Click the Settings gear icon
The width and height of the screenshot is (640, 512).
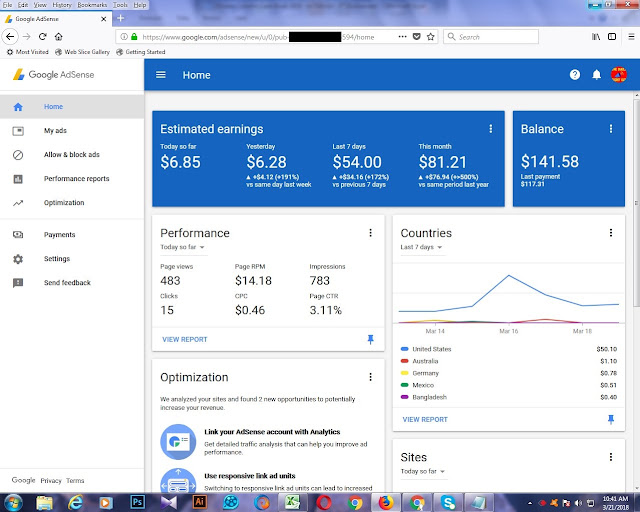(18, 259)
